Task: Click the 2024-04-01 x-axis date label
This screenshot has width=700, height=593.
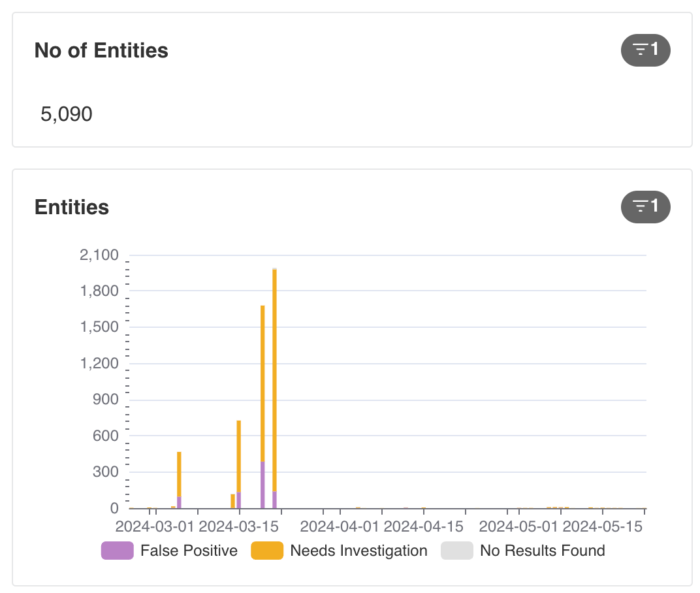Action: point(340,526)
